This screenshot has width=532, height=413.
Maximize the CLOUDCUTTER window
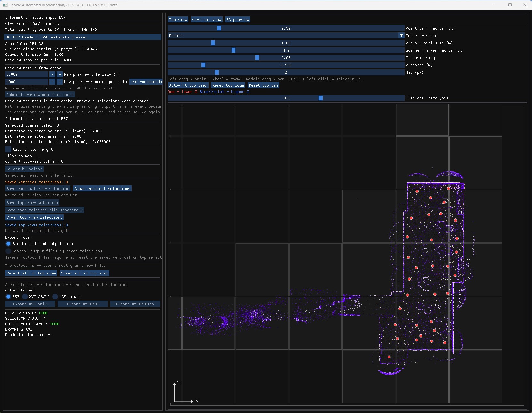point(510,5)
